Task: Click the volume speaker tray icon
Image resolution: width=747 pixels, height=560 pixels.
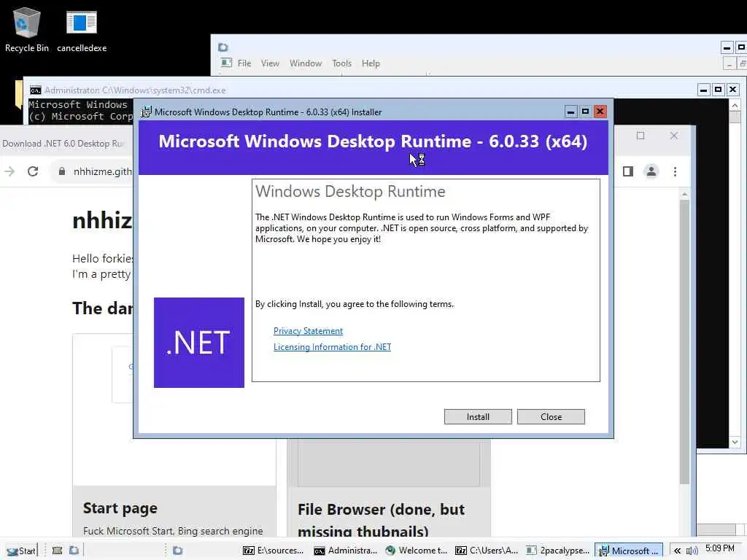Action: [x=692, y=551]
